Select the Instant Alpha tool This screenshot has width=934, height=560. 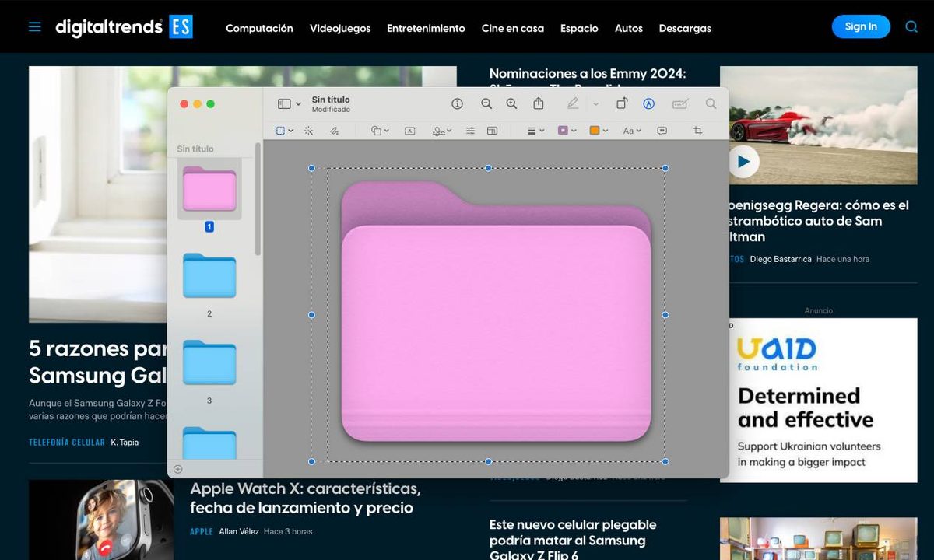pos(308,130)
